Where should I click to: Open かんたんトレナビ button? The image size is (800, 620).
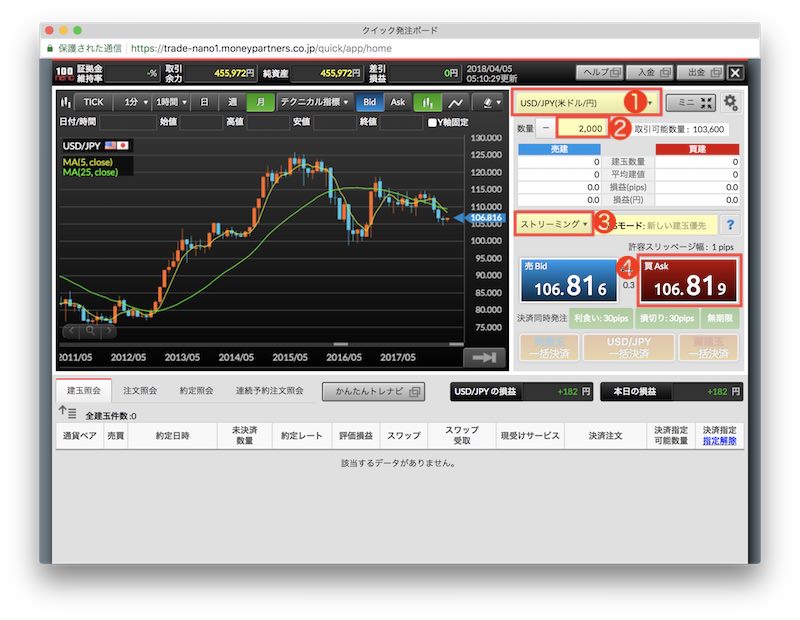373,392
